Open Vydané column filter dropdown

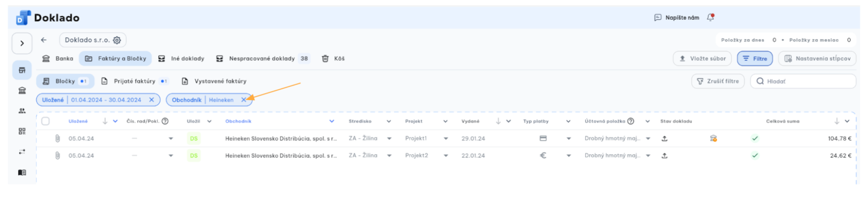(x=508, y=121)
